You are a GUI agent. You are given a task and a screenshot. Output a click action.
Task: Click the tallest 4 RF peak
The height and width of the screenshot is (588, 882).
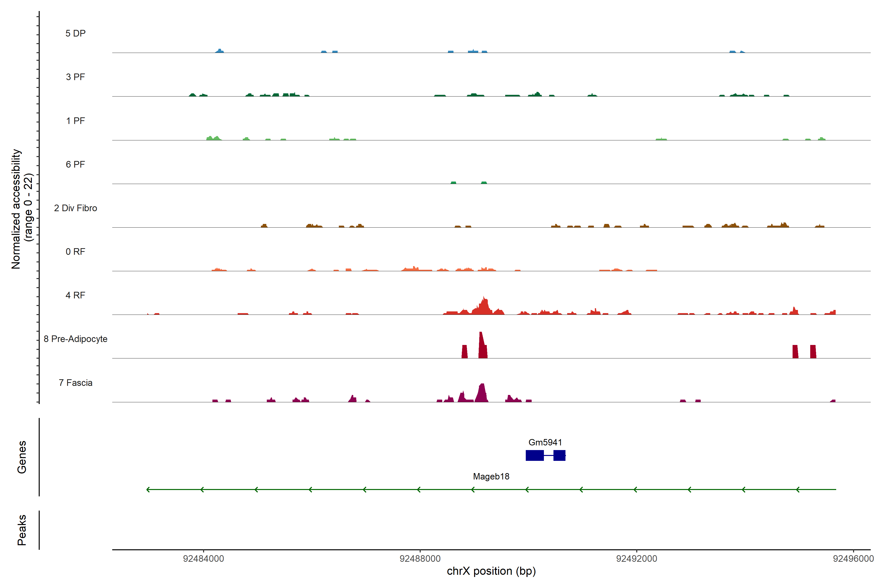[x=485, y=306]
